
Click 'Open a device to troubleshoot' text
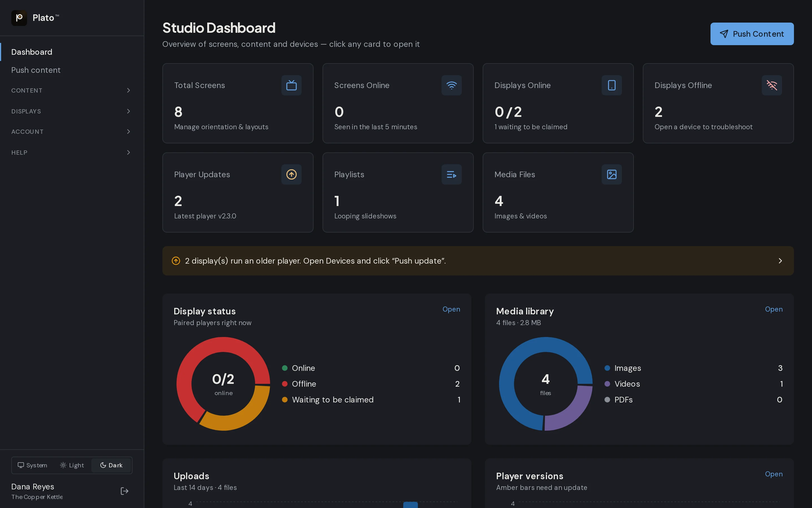pos(703,127)
